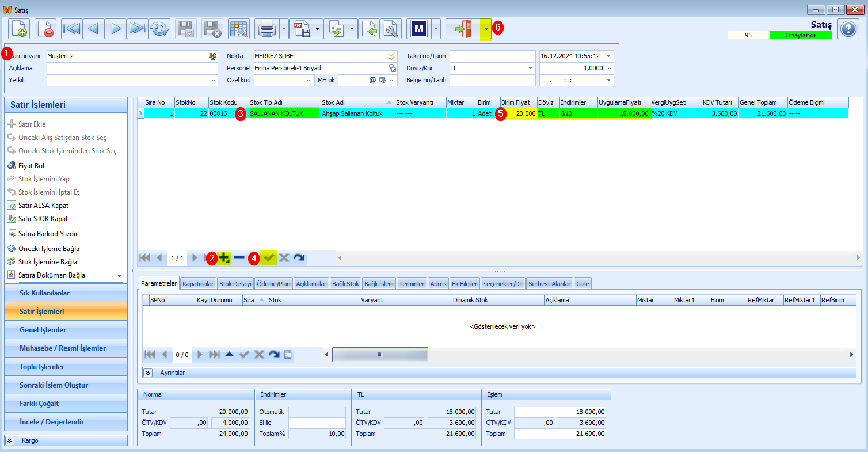The height and width of the screenshot is (452, 868).
Task: Click the cancel-save floppy icon with the X
Action: click(212, 29)
